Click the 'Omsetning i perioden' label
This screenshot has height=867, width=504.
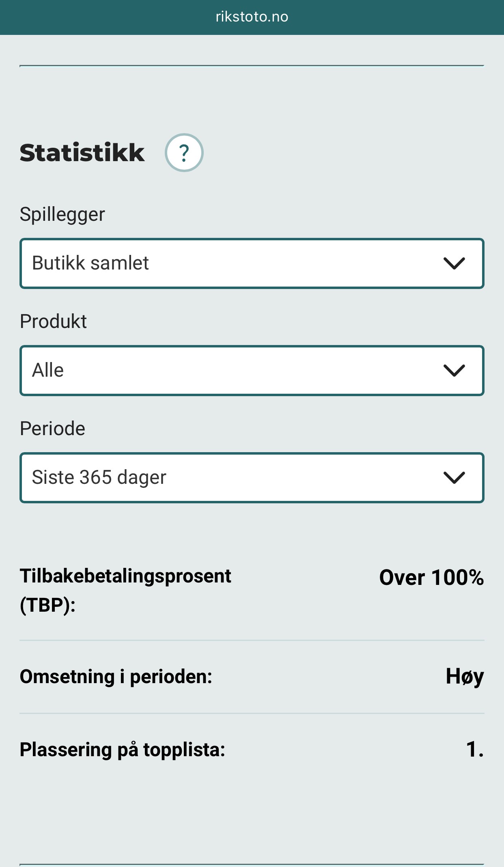116,677
